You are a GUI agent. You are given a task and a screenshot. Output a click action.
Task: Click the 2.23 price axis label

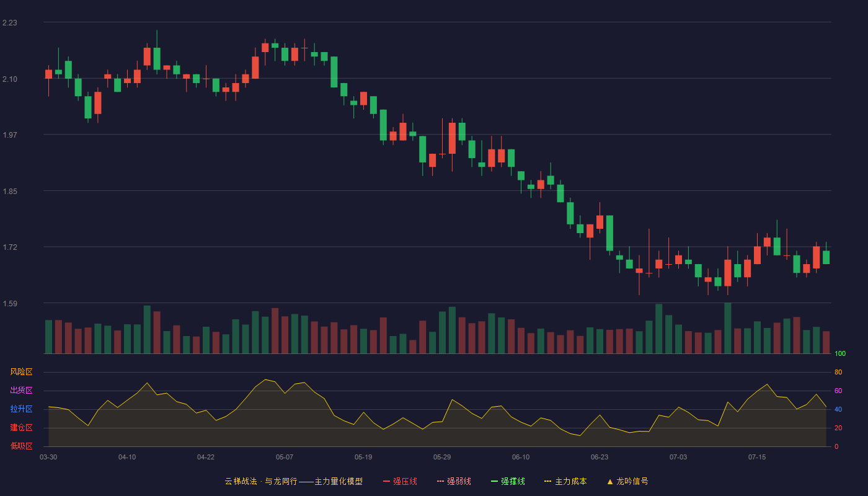click(10, 23)
